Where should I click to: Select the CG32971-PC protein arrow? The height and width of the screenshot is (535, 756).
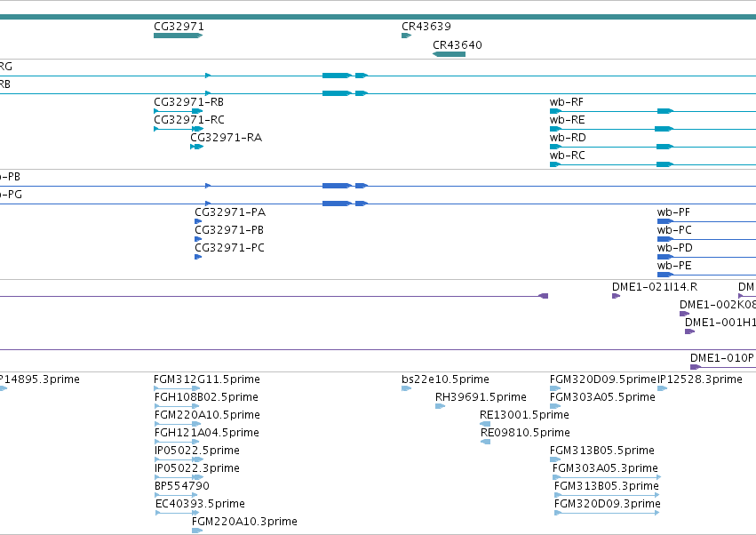tap(198, 257)
